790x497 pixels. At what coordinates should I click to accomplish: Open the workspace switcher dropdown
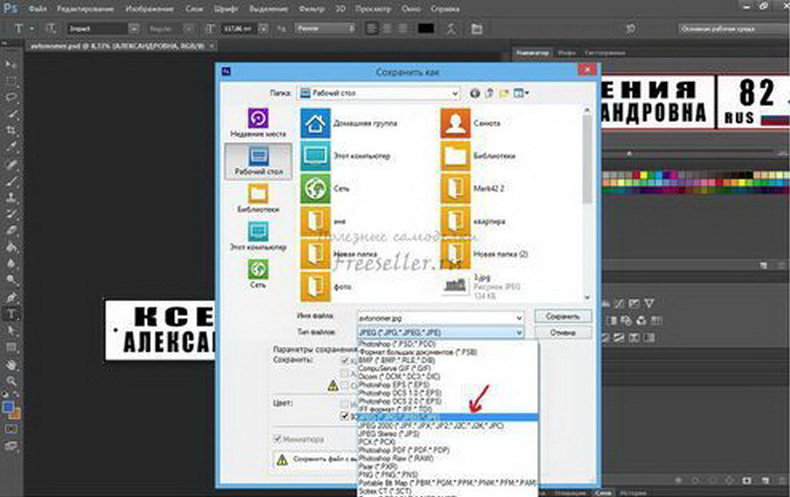[733, 29]
